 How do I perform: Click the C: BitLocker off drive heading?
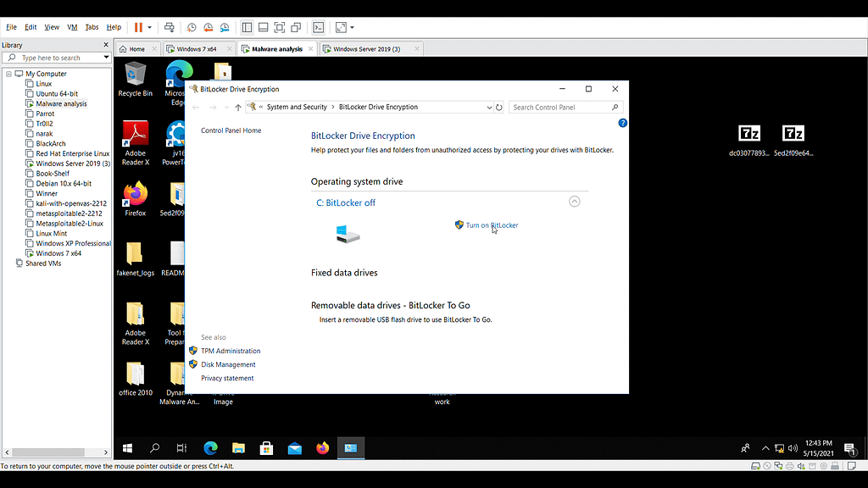coord(346,202)
